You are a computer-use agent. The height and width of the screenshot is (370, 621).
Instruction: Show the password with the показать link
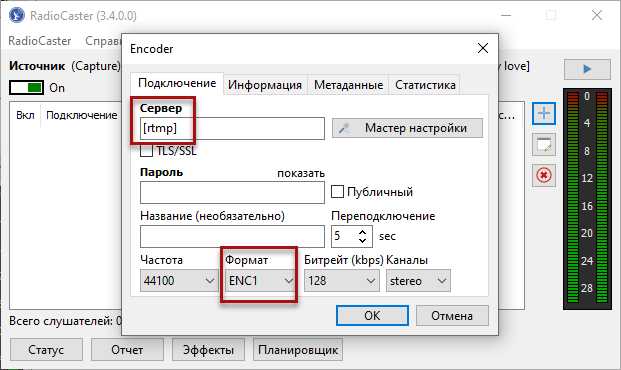[x=301, y=174]
